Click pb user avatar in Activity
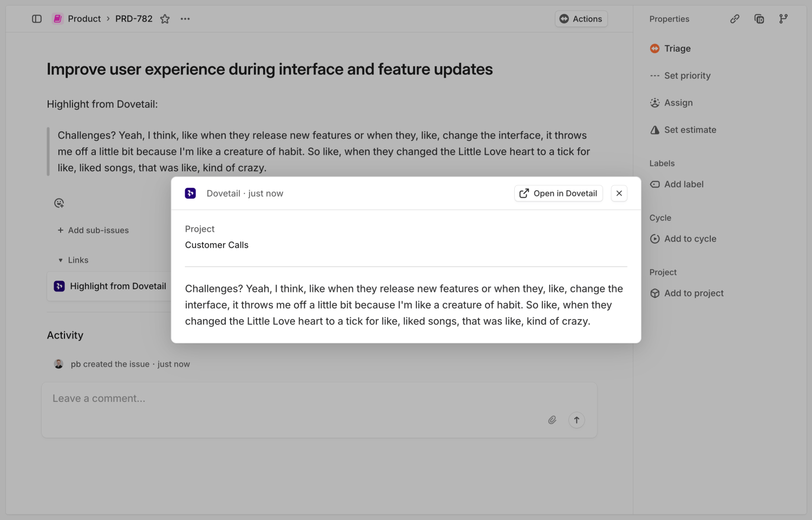Image resolution: width=812 pixels, height=520 pixels. 58,364
